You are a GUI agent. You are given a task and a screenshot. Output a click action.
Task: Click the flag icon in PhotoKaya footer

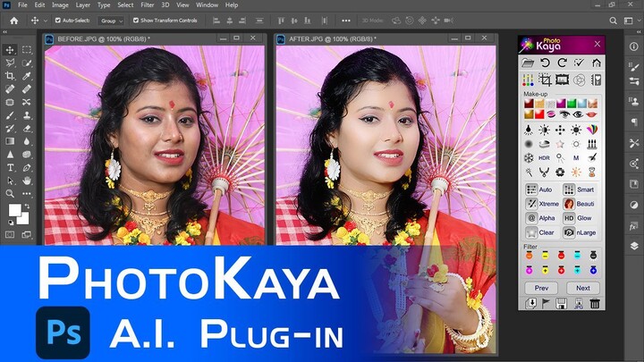coord(546,303)
